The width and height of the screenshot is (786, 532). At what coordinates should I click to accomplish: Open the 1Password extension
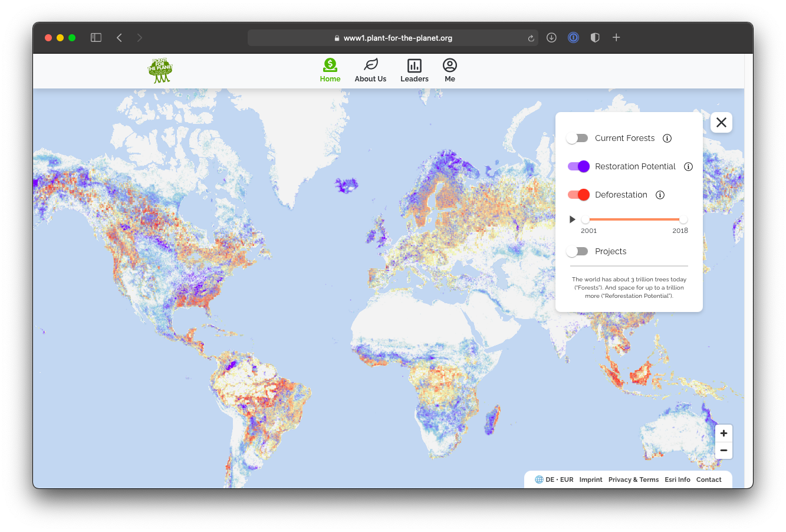573,38
